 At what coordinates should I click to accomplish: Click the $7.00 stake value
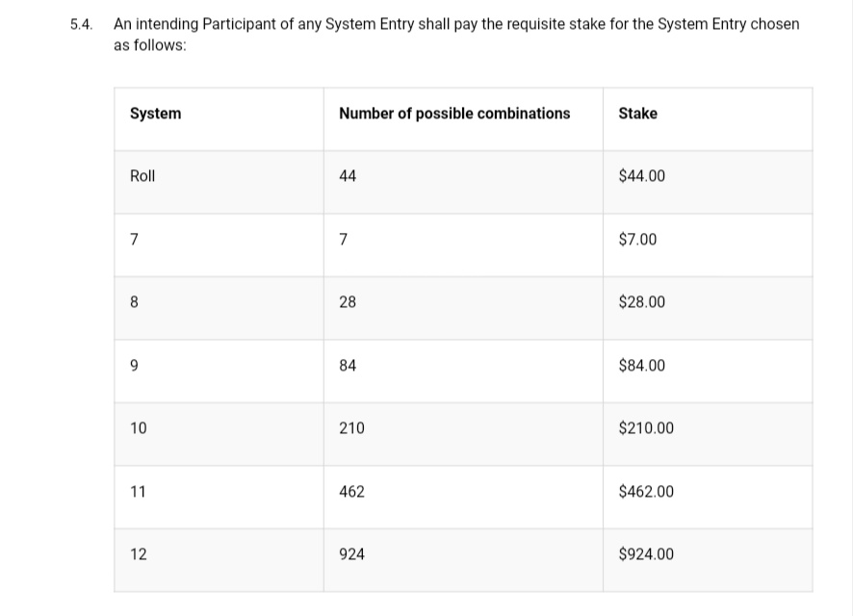[x=637, y=240]
